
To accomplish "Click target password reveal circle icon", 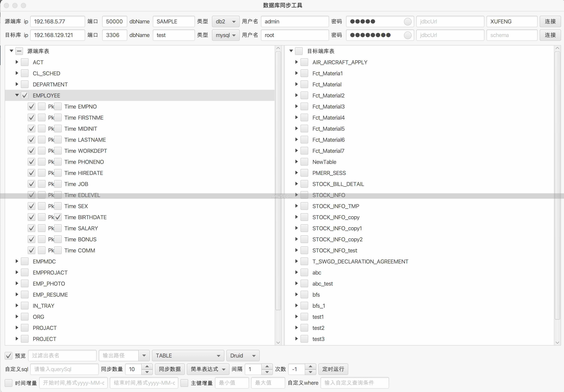I will pos(407,35).
